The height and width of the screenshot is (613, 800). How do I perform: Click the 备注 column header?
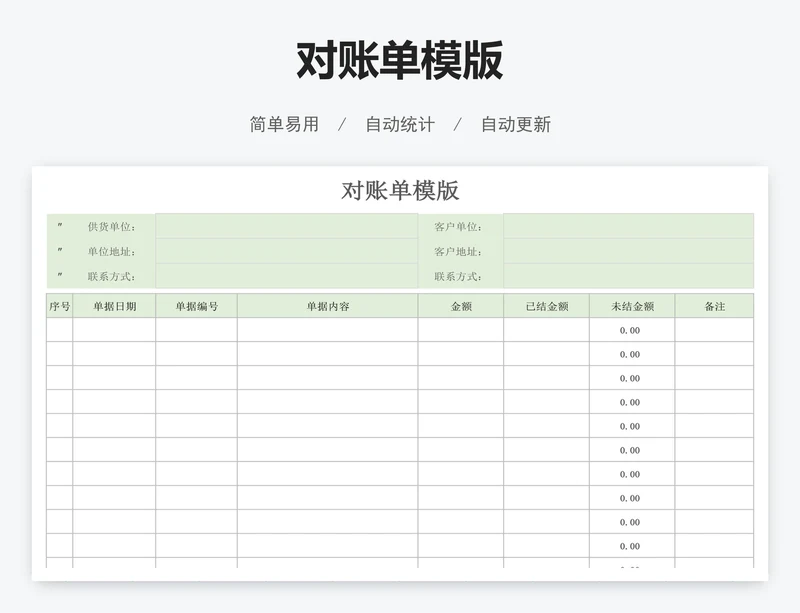[714, 306]
